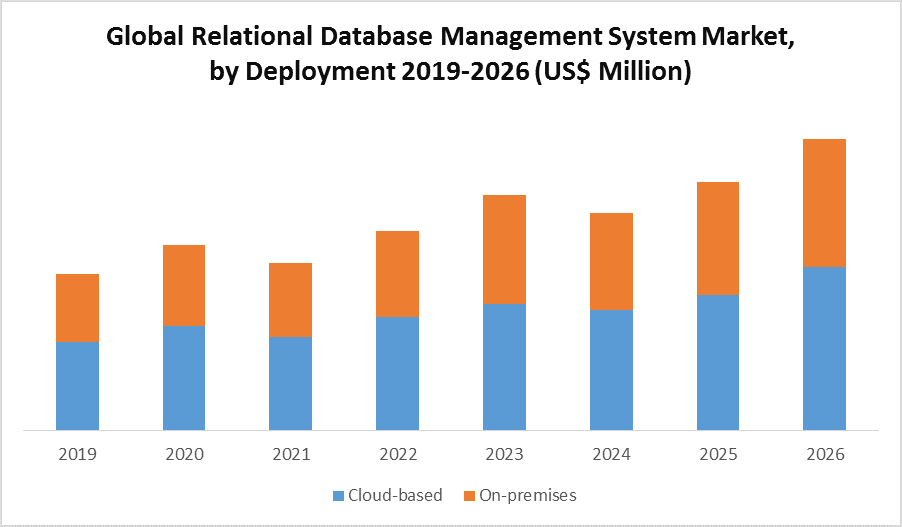Select the 2025 Cloud-based blue bar segment
The height and width of the screenshot is (527, 902).
coord(718,362)
